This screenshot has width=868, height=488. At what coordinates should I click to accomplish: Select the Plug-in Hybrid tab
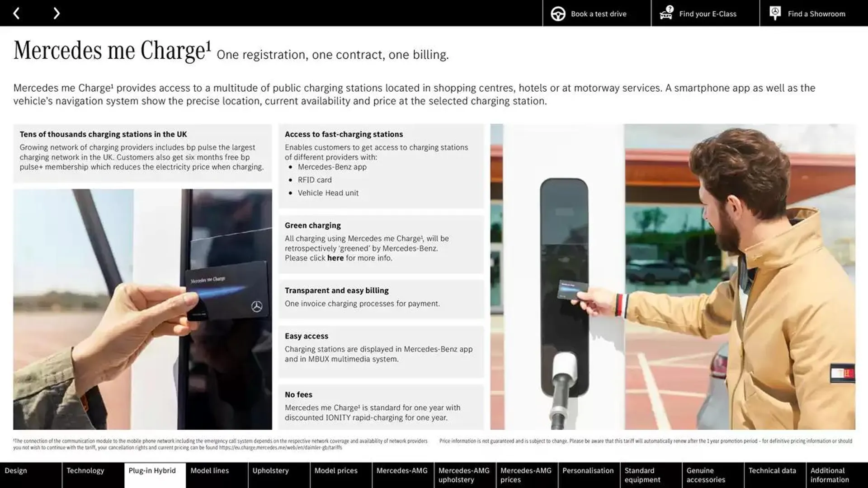(152, 471)
